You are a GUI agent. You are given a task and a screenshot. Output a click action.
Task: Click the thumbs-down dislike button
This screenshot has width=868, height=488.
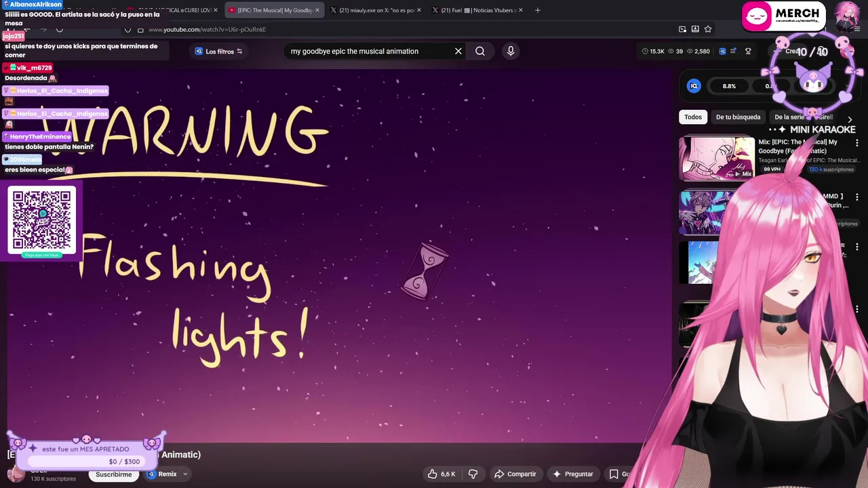click(473, 474)
